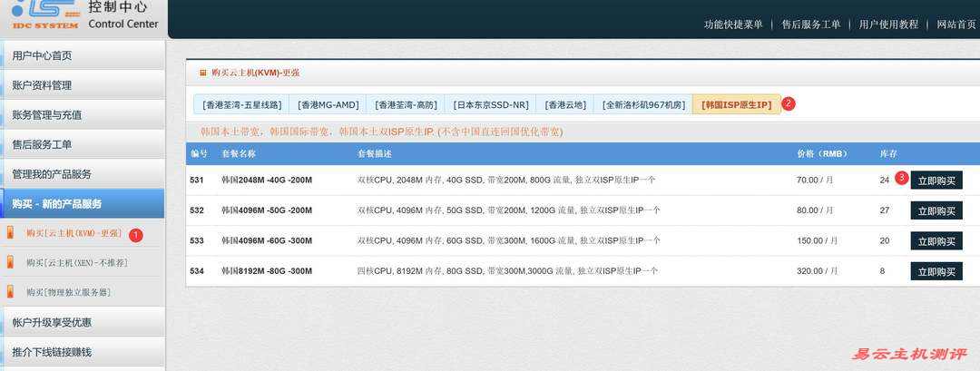Click the 购买云主机(KVM)-更强 page heading
Image resolution: width=980 pixels, height=371 pixels.
256,73
